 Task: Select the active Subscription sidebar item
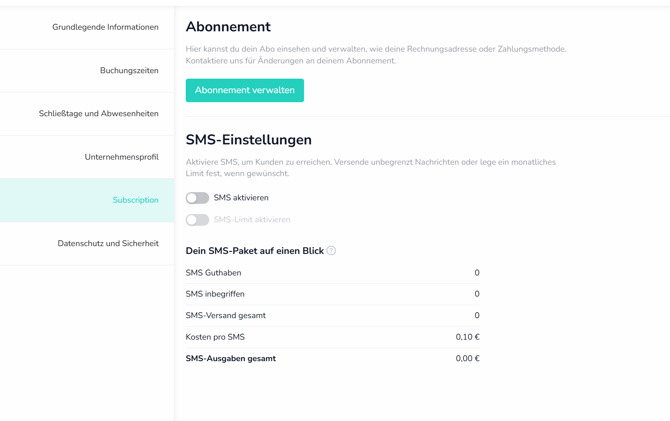(135, 200)
